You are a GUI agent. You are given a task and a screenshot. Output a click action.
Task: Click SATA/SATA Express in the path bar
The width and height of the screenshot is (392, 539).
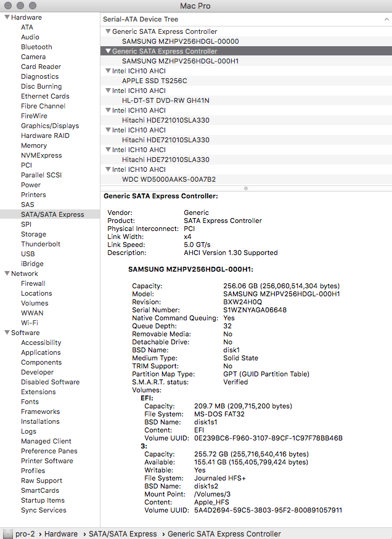click(123, 534)
